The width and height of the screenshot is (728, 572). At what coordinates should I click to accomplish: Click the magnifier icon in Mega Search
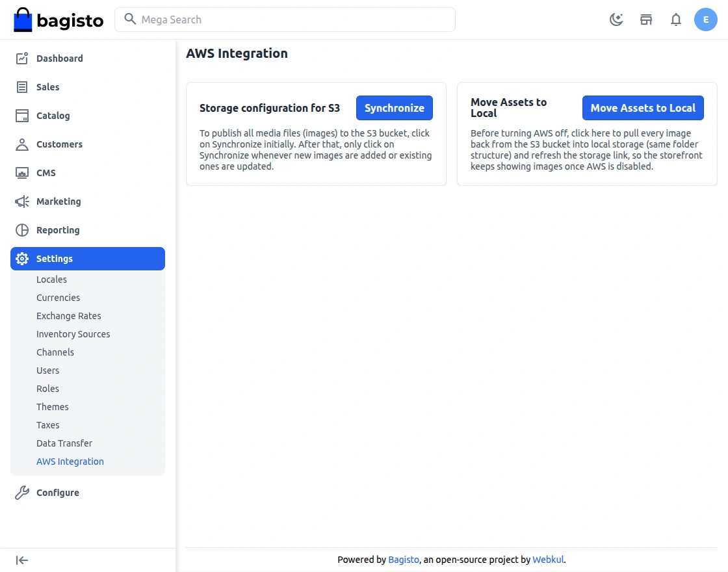(130, 19)
